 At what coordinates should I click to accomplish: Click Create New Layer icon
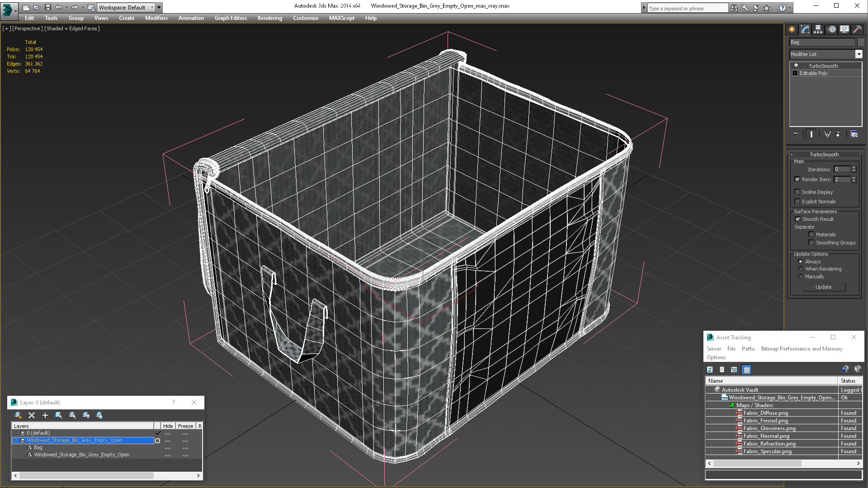pyautogui.click(x=18, y=415)
